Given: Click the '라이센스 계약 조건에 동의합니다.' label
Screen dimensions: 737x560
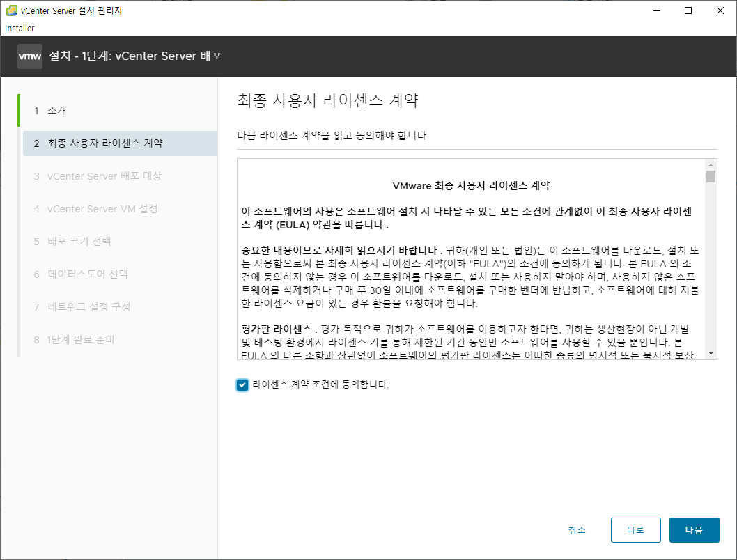Looking at the screenshot, I should point(320,384).
